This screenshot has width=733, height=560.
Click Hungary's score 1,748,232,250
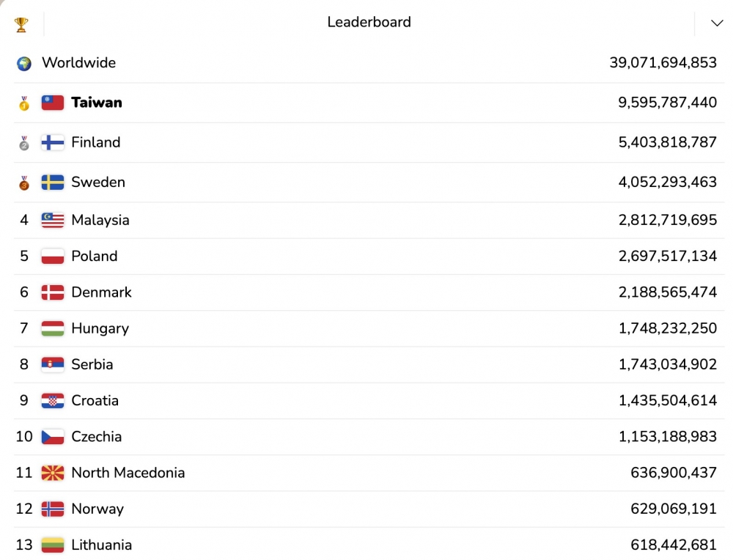667,328
